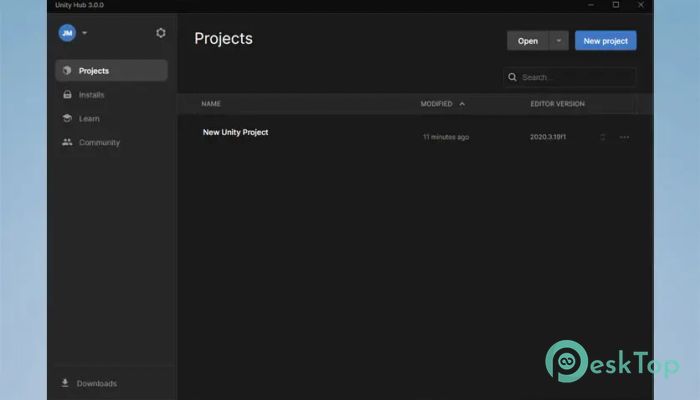
Task: Maximize the Unity Hub window
Action: click(616, 5)
